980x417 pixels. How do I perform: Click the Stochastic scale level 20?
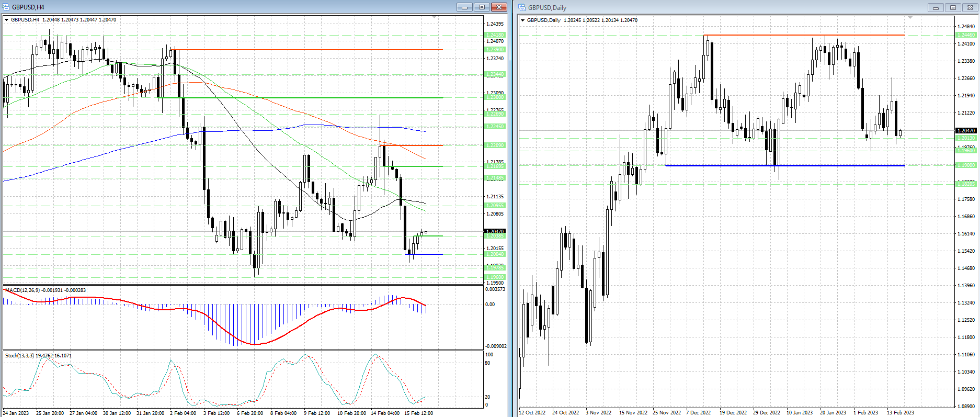488,397
